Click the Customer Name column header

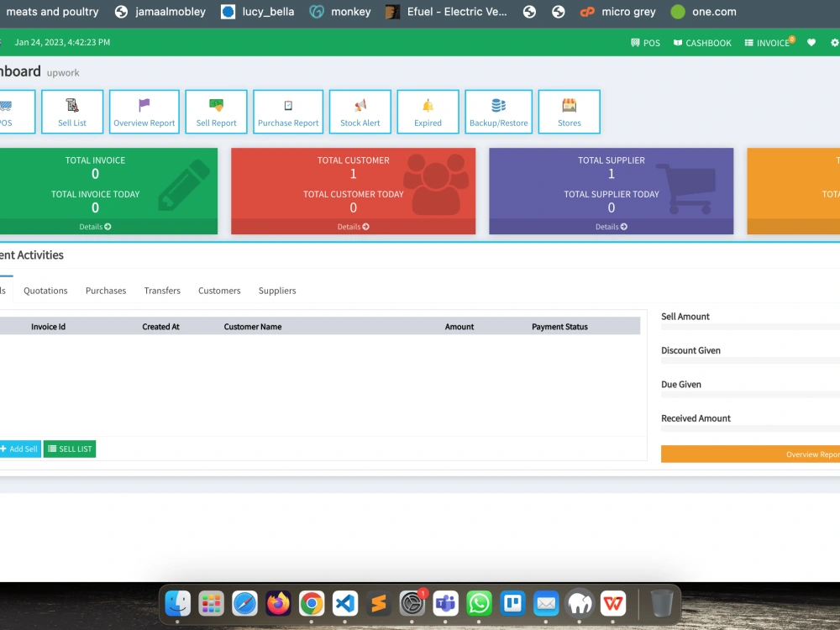[253, 326]
